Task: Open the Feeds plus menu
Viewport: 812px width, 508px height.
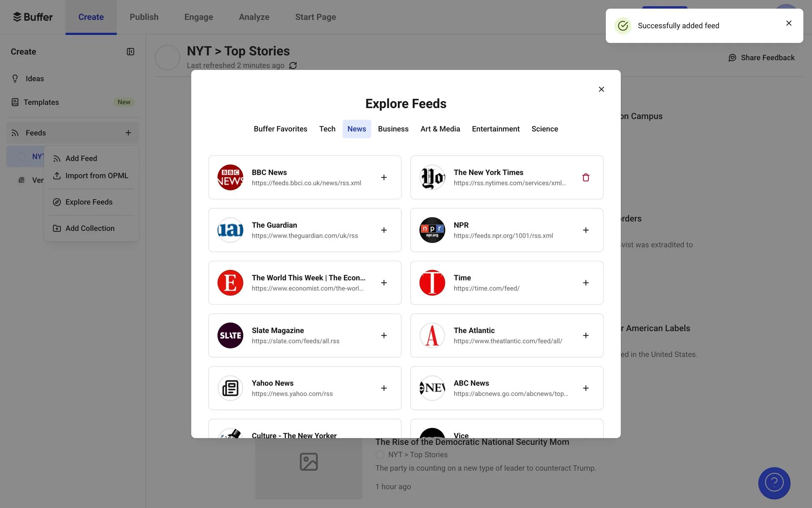Action: click(128, 133)
